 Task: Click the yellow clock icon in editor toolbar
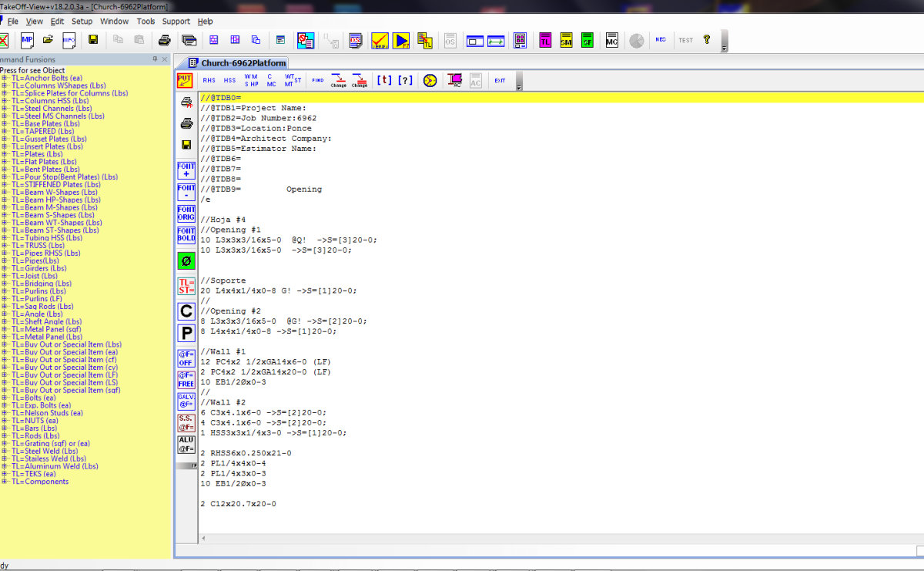[x=430, y=80]
